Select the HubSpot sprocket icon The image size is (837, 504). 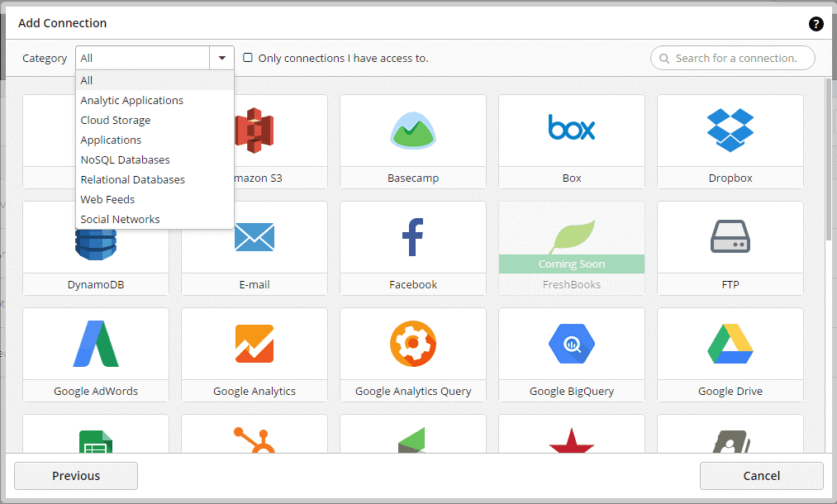[x=254, y=440]
